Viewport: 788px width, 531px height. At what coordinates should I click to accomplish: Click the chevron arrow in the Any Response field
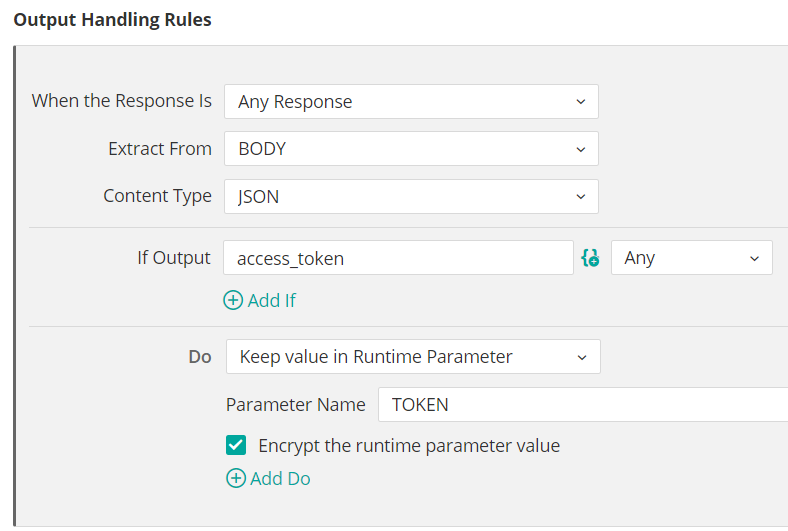[x=581, y=101]
